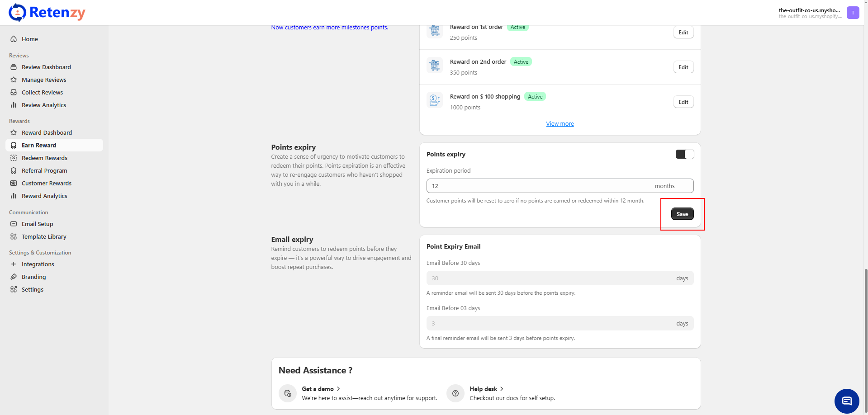Click the Reward on 2nd order cart icon
The image size is (868, 415).
[x=435, y=66]
